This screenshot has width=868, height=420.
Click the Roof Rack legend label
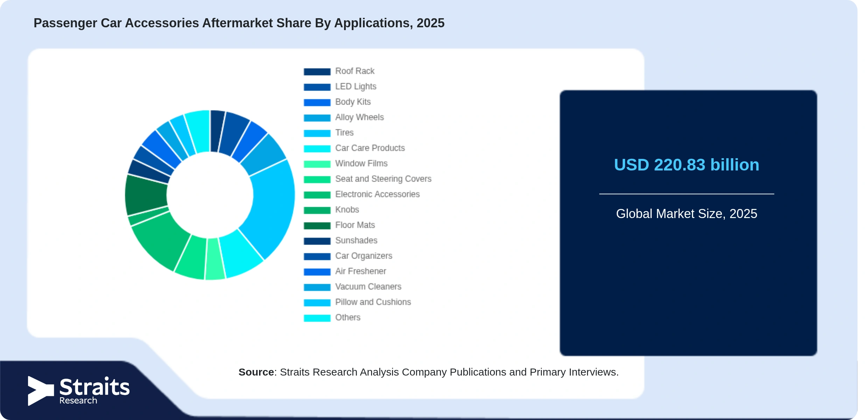[x=355, y=71]
